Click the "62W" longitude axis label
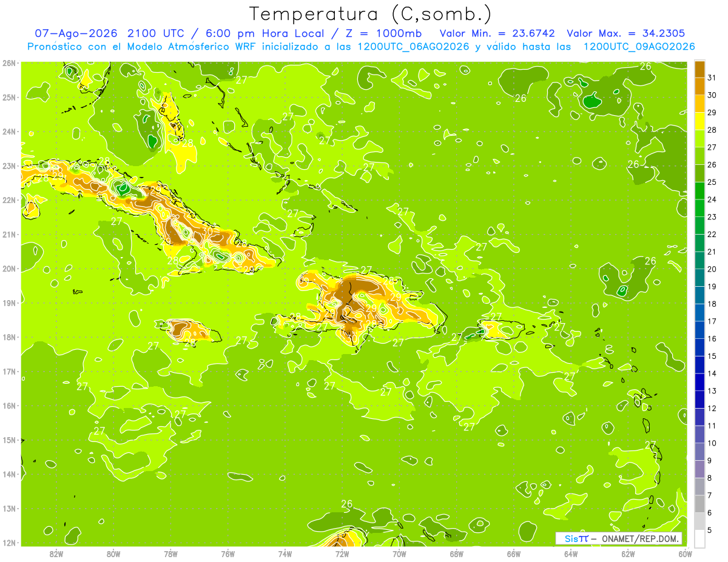The image size is (728, 562). pos(628,554)
